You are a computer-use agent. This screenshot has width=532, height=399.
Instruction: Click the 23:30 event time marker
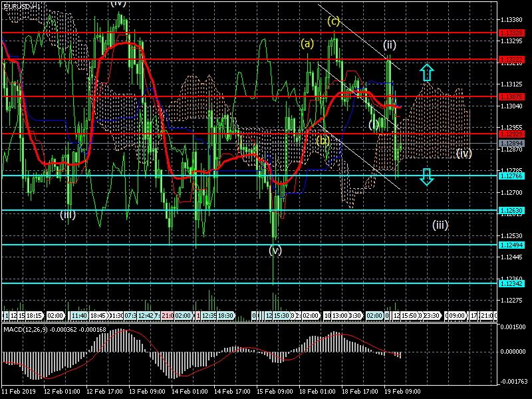(x=431, y=315)
